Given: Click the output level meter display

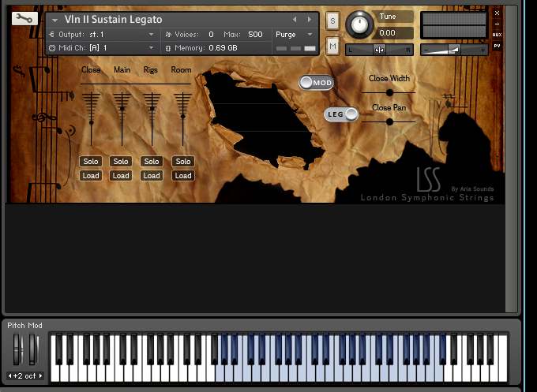Looking at the screenshot, I should click(454, 25).
